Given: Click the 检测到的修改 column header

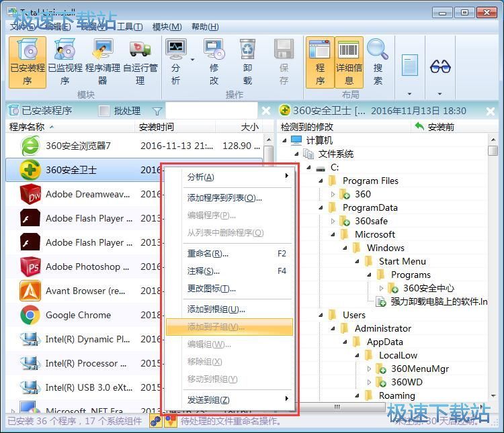Looking at the screenshot, I should (x=343, y=127).
